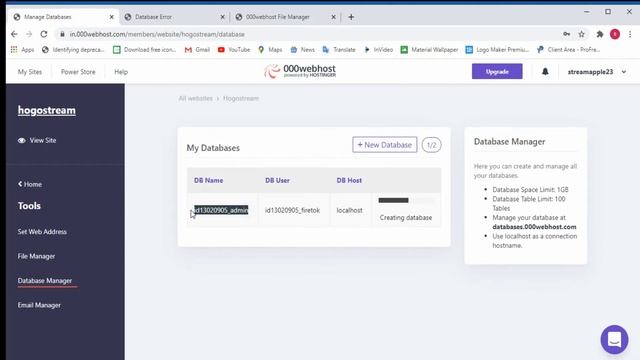Click the Creating database progress bar
640x360 pixels.
tap(406, 200)
